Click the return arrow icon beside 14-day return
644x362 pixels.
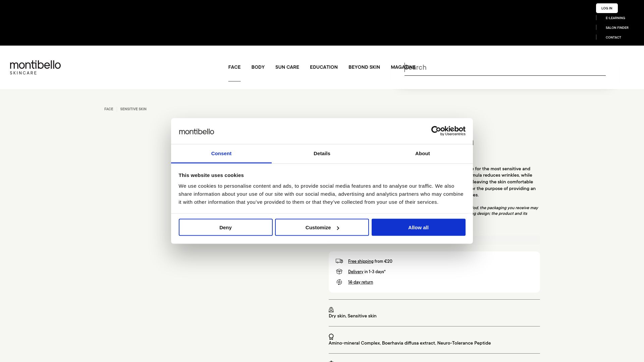pos(339,282)
